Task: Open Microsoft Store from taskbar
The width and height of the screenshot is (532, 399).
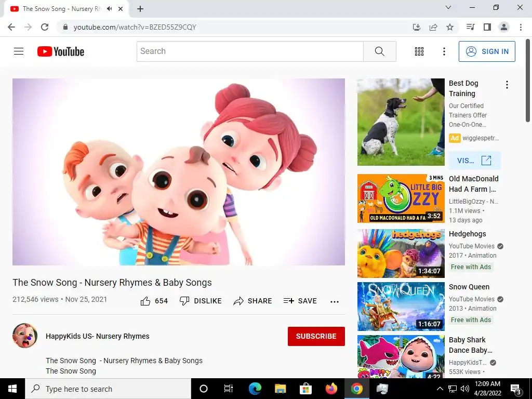Action: pos(305,389)
